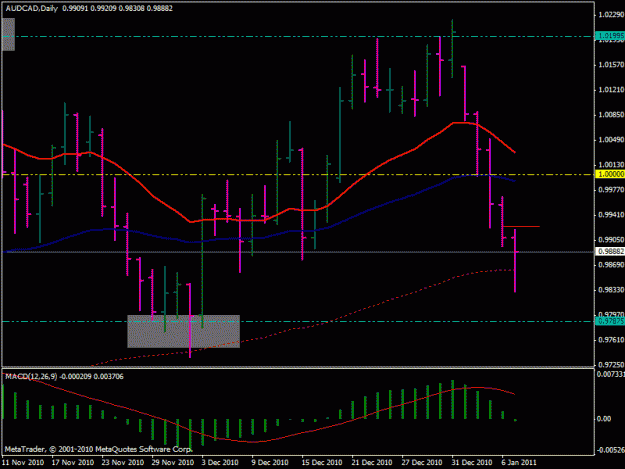
Task: Click the 0.007331 MACD scale value
Action: tap(611, 375)
